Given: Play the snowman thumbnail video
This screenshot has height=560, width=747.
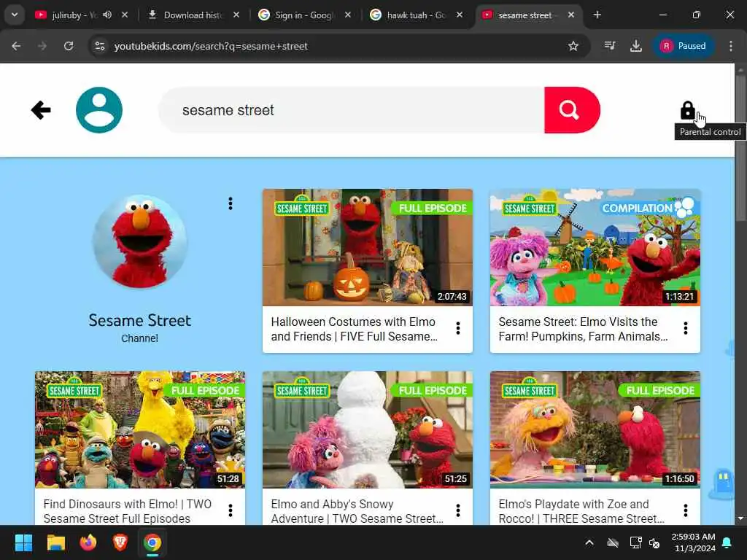Looking at the screenshot, I should pyautogui.click(x=368, y=429).
